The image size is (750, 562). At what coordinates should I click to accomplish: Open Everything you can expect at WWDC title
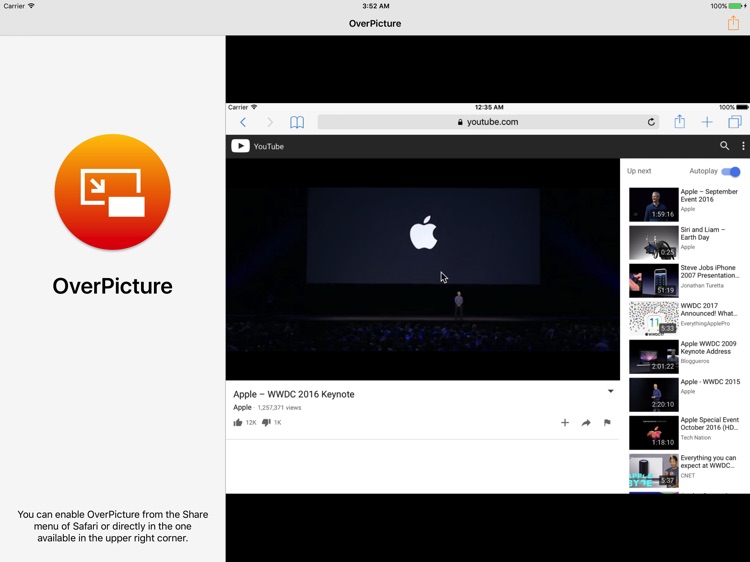point(708,462)
